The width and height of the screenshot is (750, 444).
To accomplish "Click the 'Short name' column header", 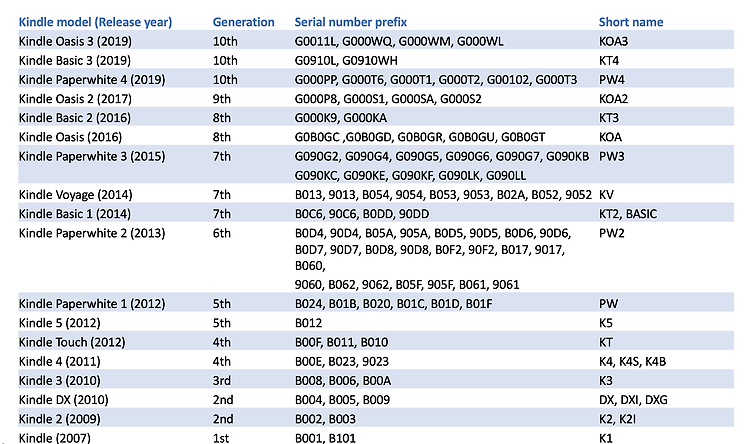I will [x=631, y=22].
